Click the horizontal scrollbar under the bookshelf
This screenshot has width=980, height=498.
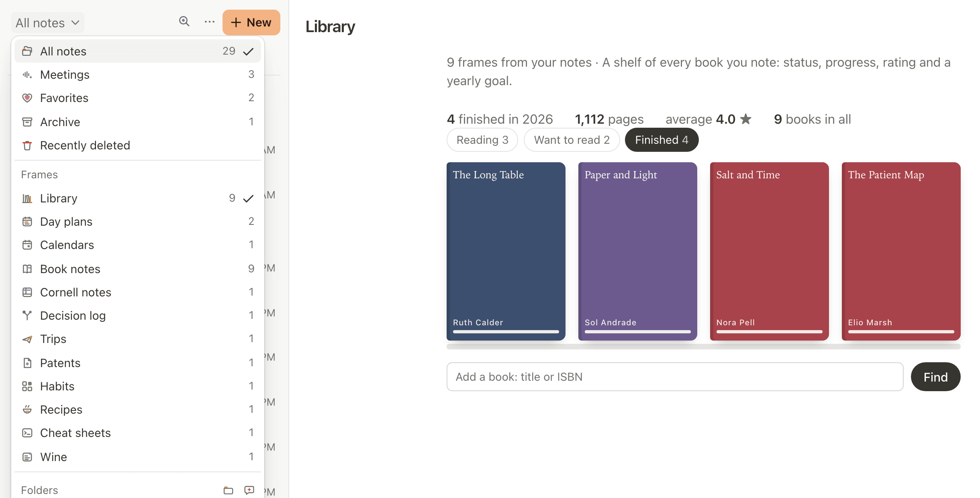tap(704, 347)
